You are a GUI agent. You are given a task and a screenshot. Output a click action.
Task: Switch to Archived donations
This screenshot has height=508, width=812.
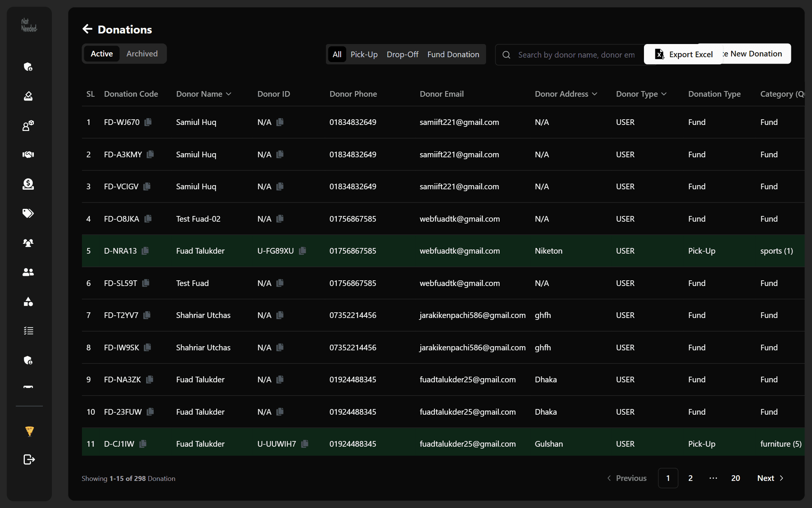pyautogui.click(x=142, y=53)
